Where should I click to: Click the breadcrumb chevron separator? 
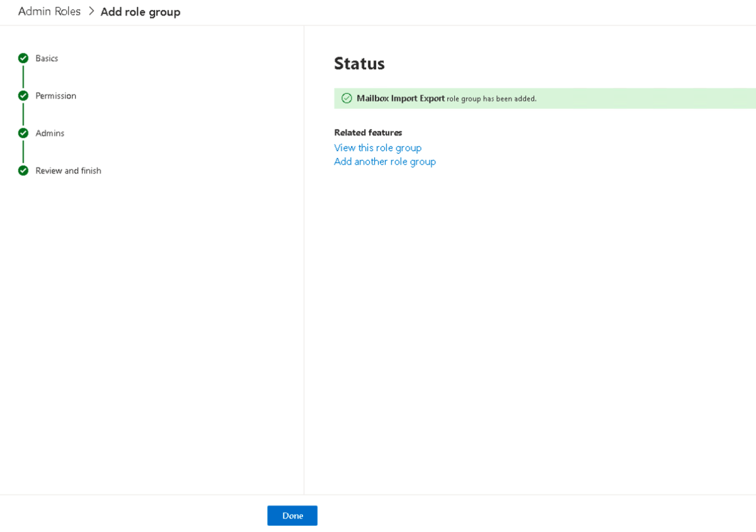(x=91, y=11)
